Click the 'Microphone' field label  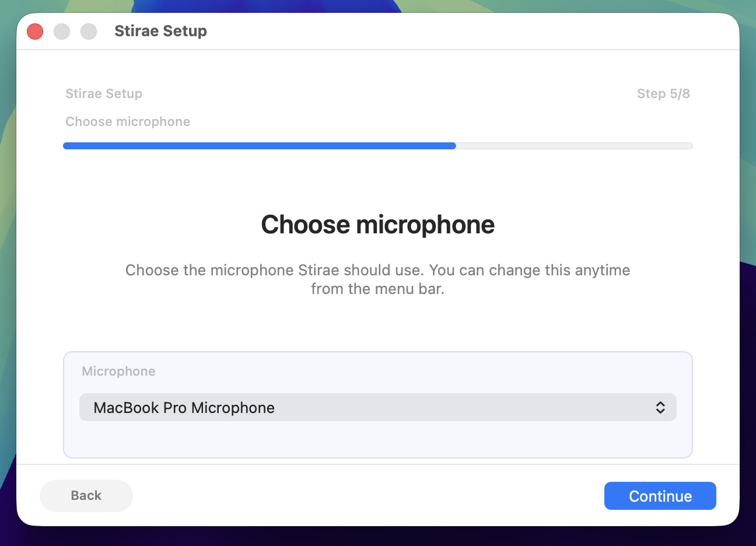click(x=118, y=372)
